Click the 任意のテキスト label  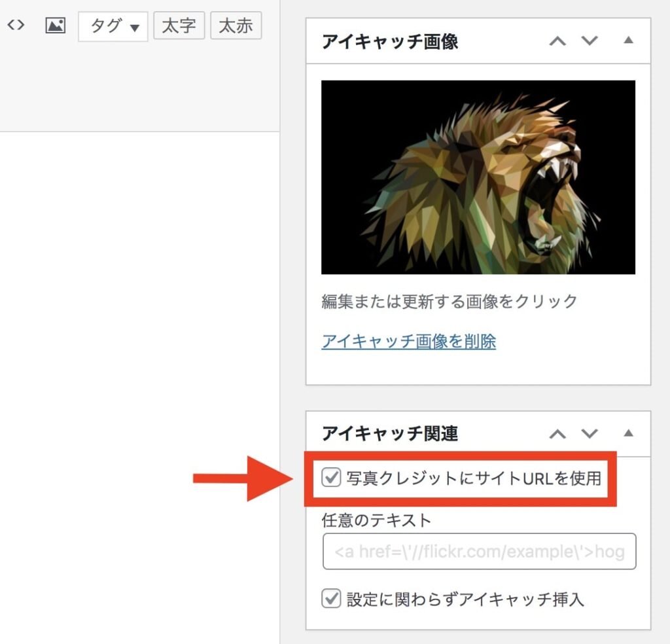[x=376, y=520]
